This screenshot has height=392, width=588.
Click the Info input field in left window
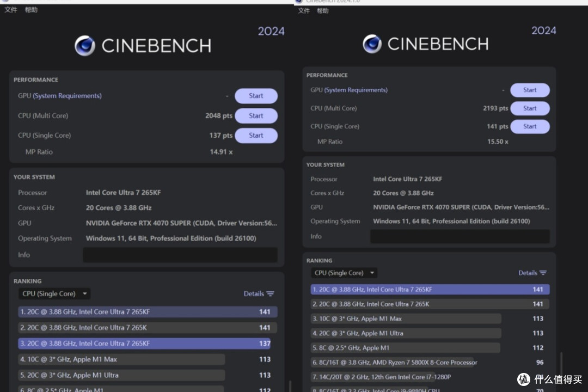pos(180,255)
